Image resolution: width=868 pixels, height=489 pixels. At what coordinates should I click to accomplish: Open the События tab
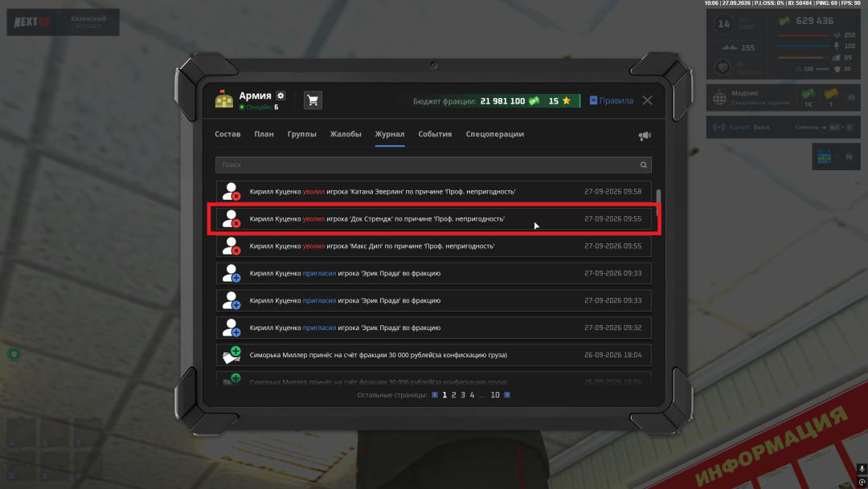435,134
